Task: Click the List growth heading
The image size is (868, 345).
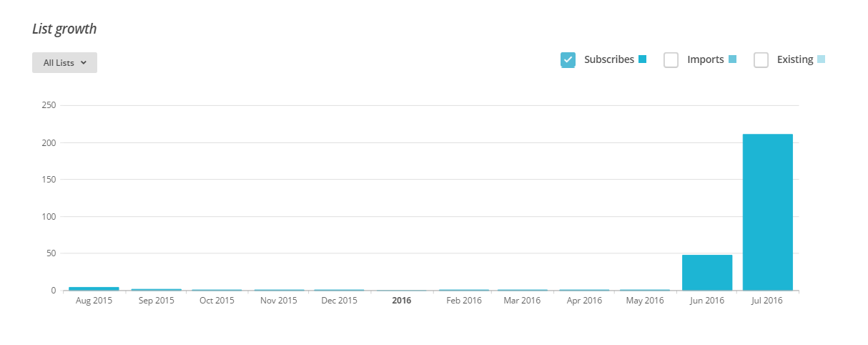Action: [x=64, y=29]
